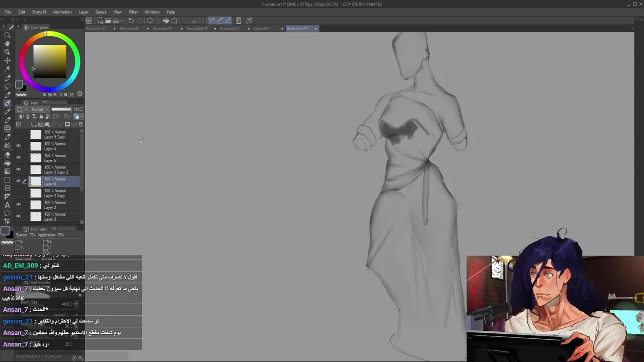
Task: Click the delete layer trash icon
Action: 81,124
